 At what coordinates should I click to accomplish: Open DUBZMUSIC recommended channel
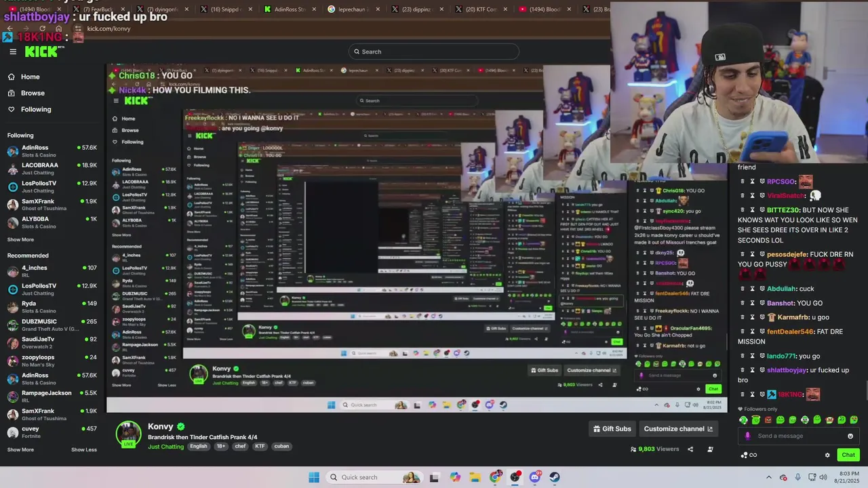click(x=52, y=325)
